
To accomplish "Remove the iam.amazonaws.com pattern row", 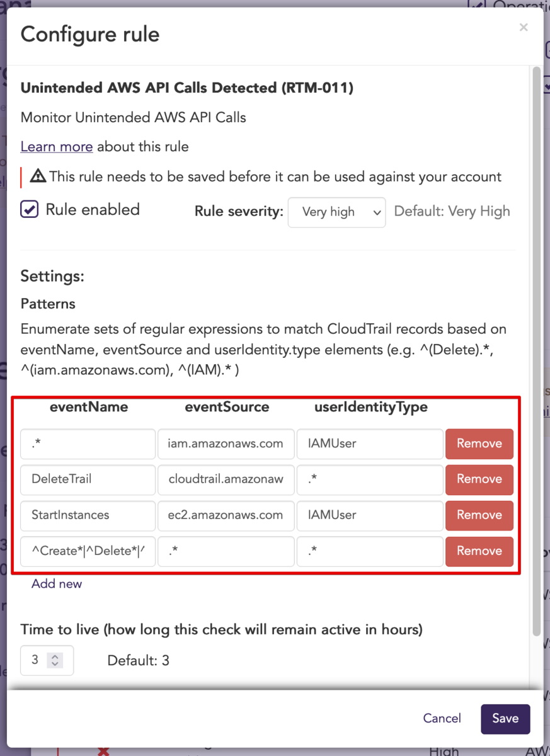I will [x=479, y=444].
